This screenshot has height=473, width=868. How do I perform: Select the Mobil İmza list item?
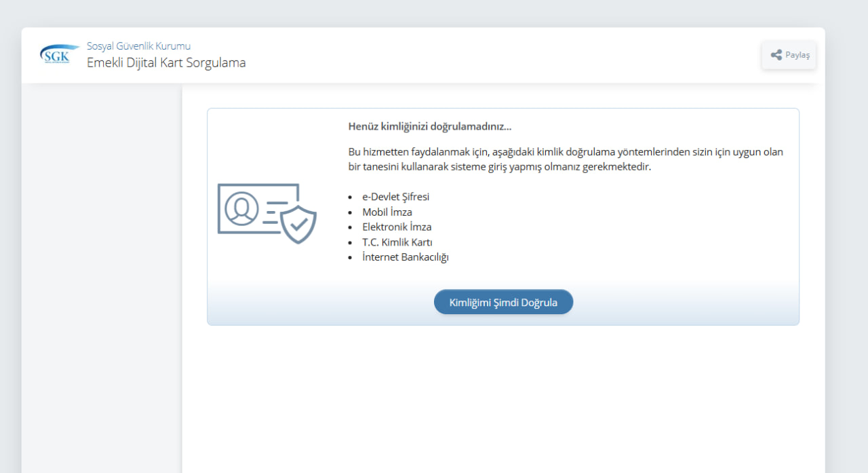point(387,212)
